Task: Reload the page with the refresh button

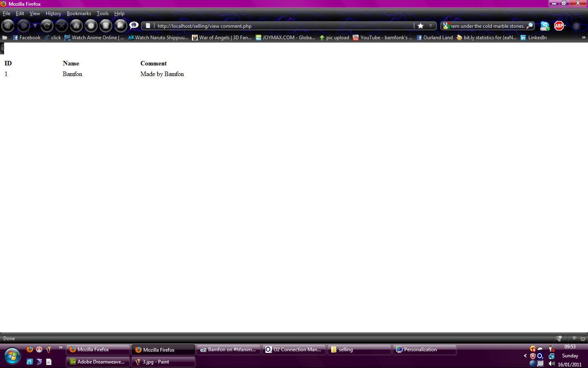Action: coord(47,26)
